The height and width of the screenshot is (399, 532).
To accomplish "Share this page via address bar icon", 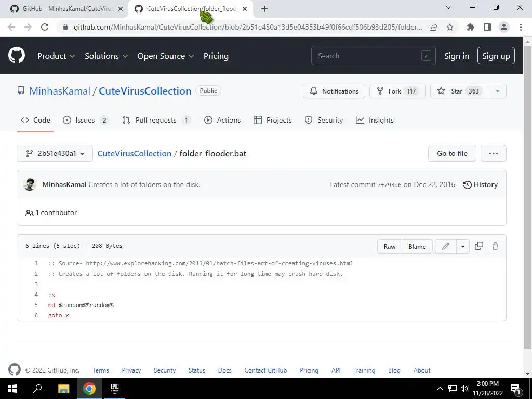I will (x=433, y=27).
